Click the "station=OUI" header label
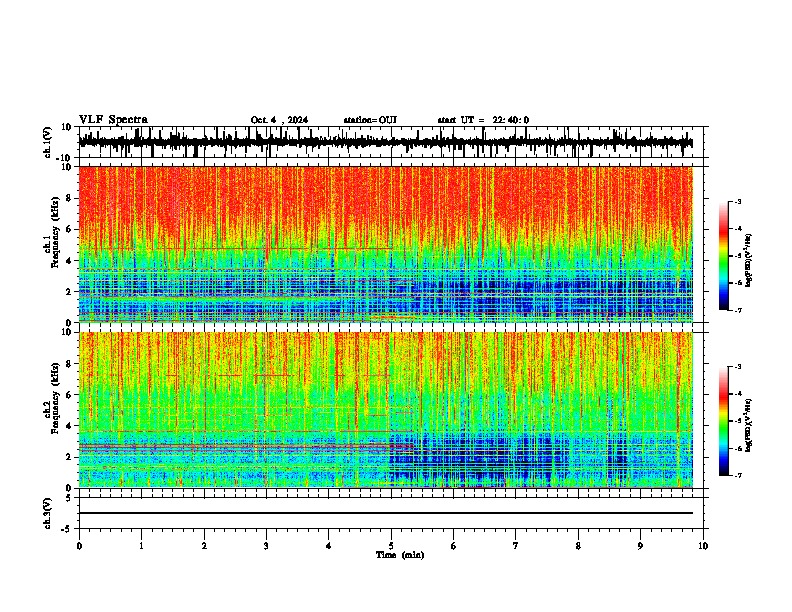 [x=370, y=120]
